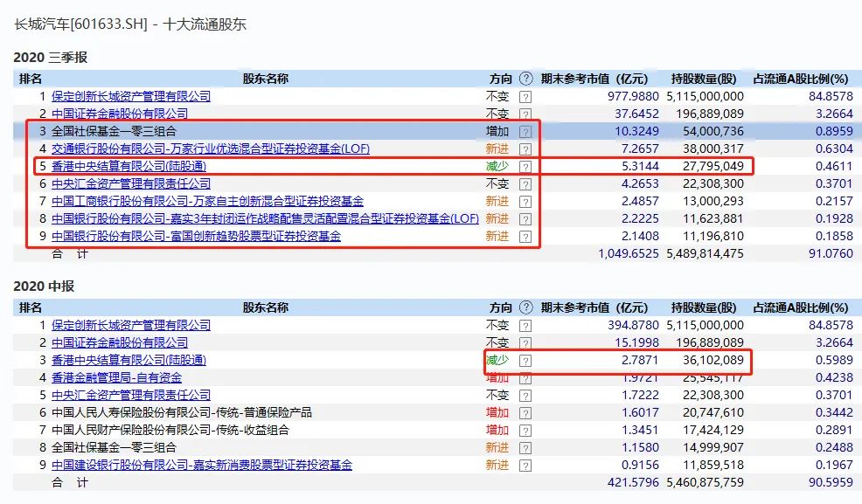Click 股东名称 column header in 中报 table

pyautogui.click(x=265, y=307)
